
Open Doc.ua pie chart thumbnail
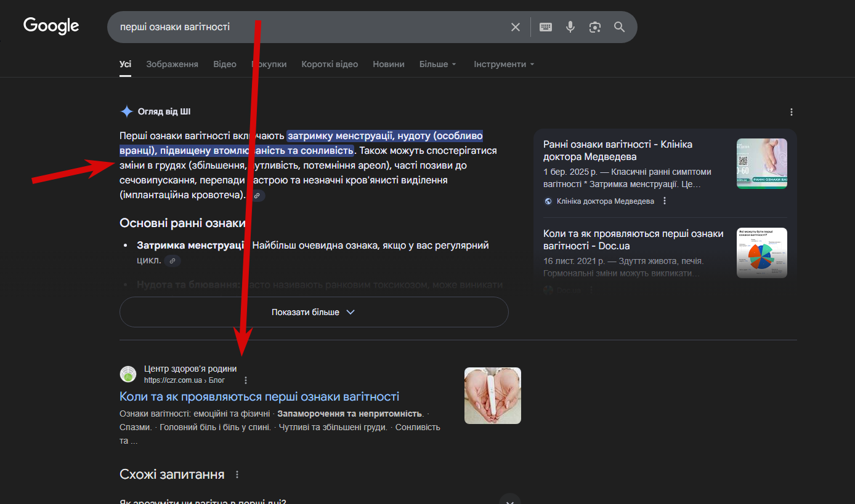pos(762,253)
